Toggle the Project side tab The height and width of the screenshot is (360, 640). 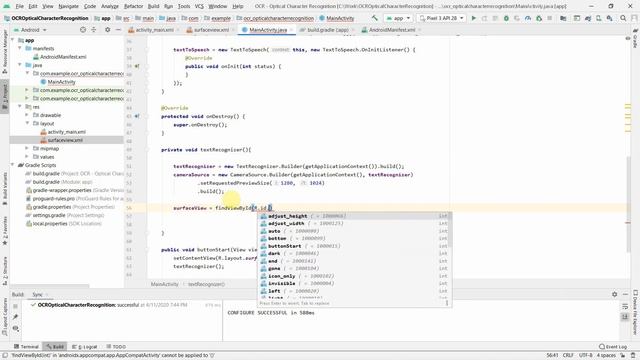click(4, 95)
